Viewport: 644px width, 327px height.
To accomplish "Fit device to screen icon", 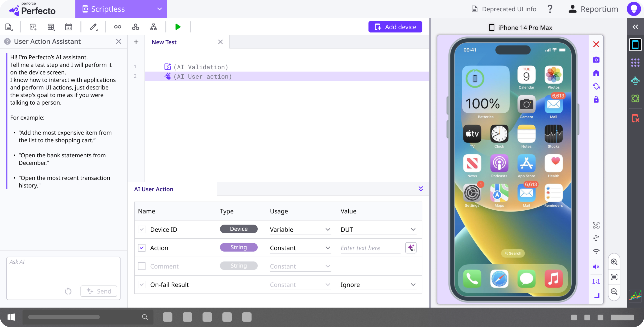I will [x=614, y=277].
